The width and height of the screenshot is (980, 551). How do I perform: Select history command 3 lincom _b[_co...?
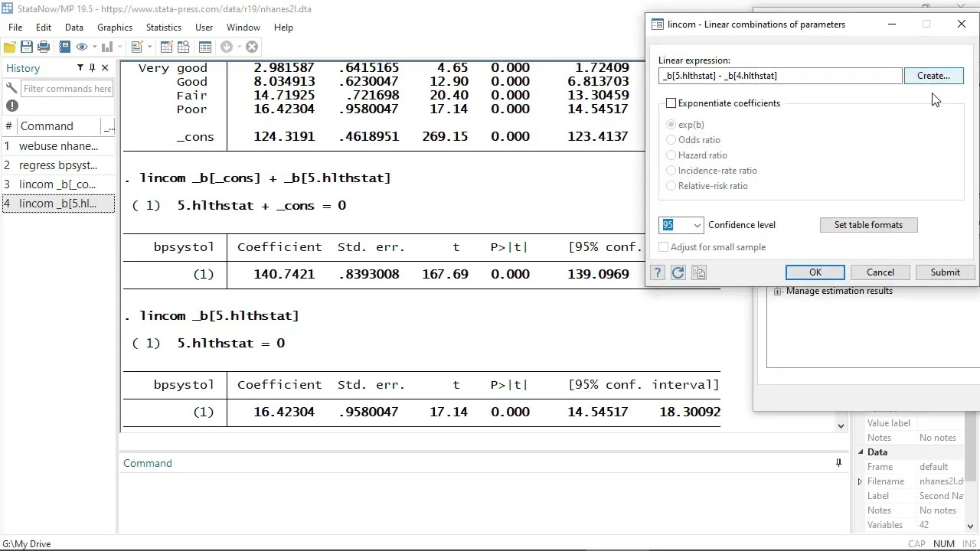point(58,184)
